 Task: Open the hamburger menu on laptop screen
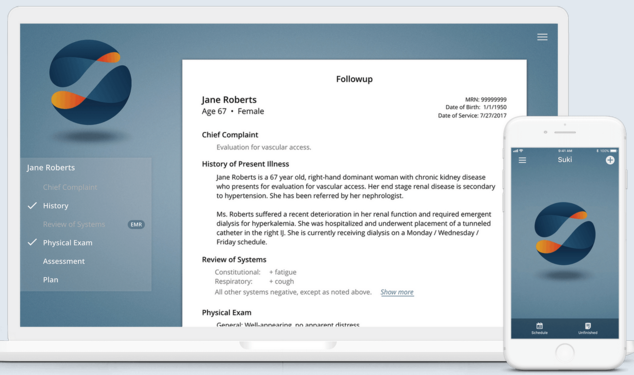click(542, 37)
